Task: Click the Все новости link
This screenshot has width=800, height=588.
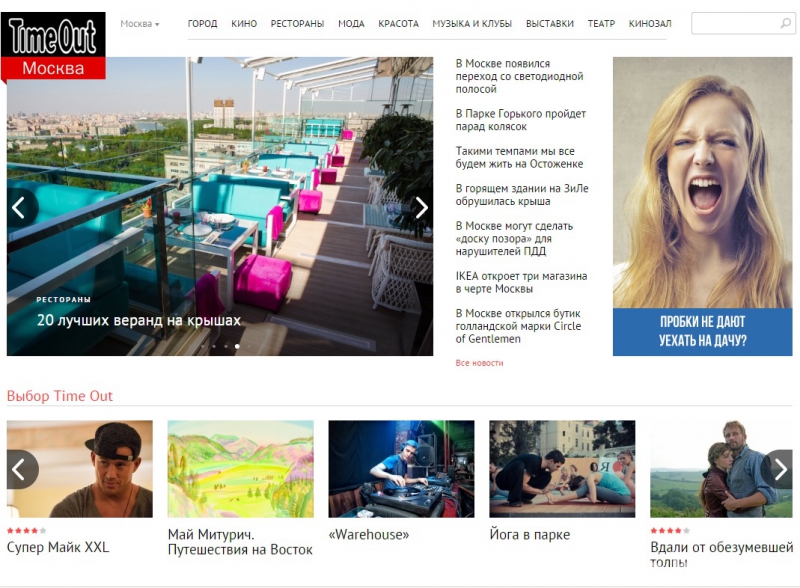Action: [x=480, y=363]
